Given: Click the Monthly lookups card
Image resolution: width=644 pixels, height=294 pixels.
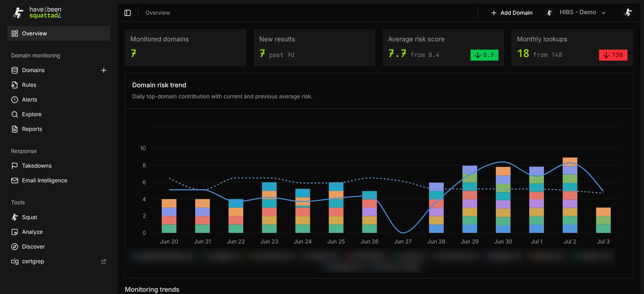Looking at the screenshot, I should tap(572, 48).
